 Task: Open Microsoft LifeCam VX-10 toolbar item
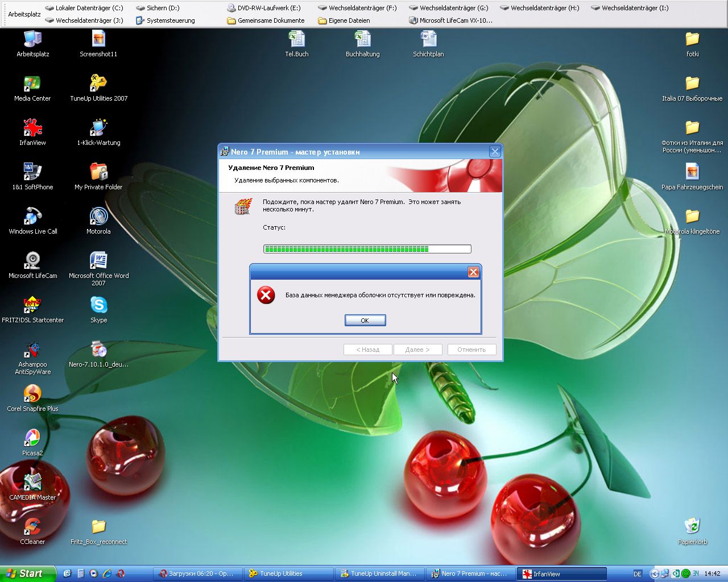click(x=451, y=20)
